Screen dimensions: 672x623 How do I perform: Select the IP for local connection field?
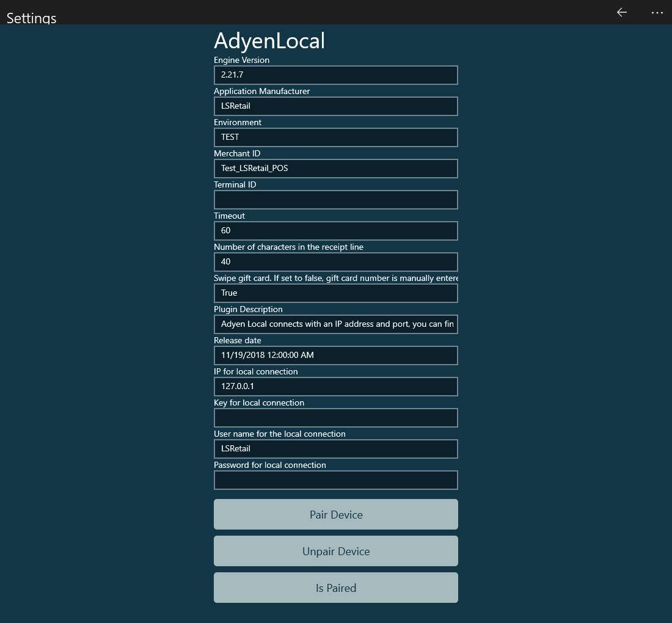point(335,387)
